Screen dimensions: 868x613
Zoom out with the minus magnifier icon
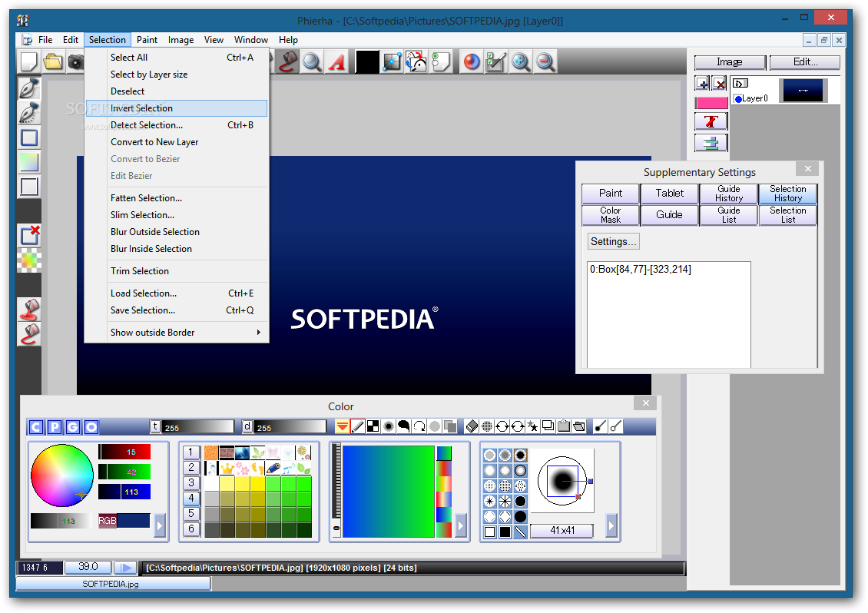click(x=545, y=62)
